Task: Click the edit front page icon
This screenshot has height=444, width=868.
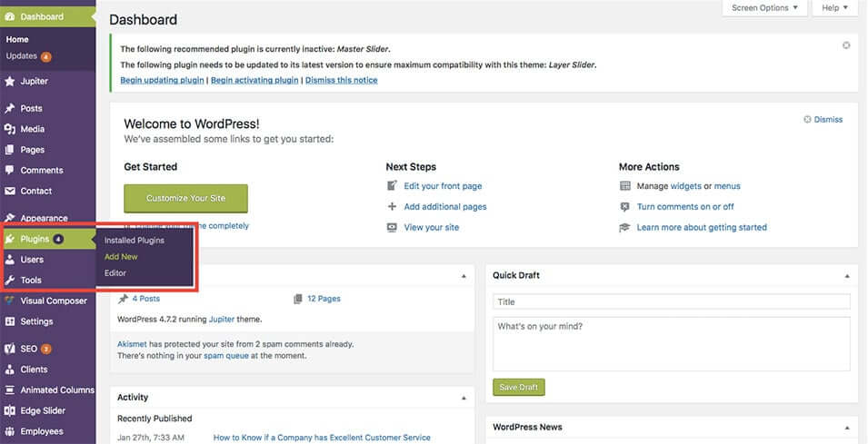Action: click(392, 186)
